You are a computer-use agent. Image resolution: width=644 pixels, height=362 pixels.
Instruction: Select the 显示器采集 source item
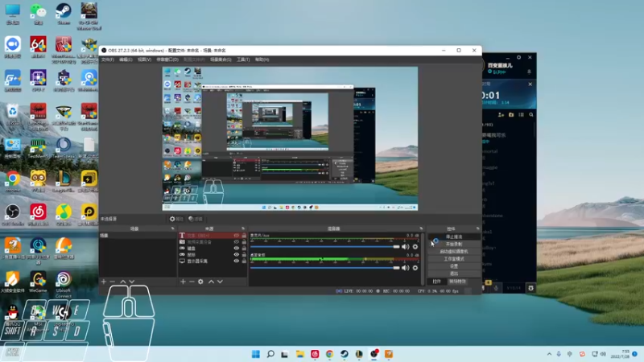point(198,261)
